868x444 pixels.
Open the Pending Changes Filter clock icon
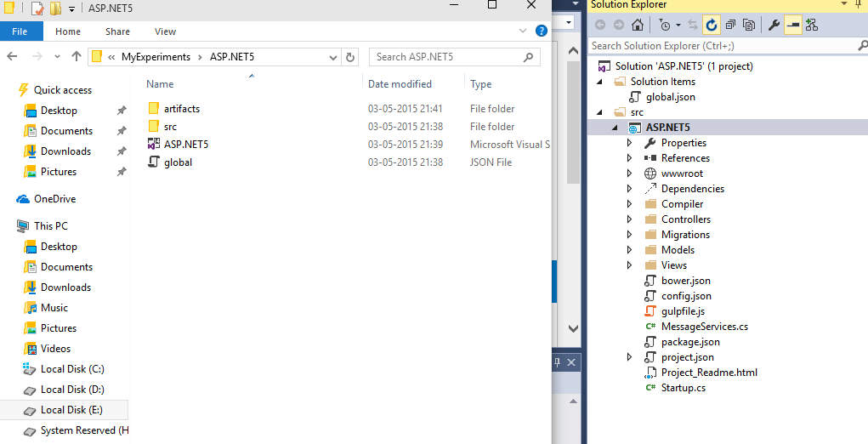pos(665,25)
